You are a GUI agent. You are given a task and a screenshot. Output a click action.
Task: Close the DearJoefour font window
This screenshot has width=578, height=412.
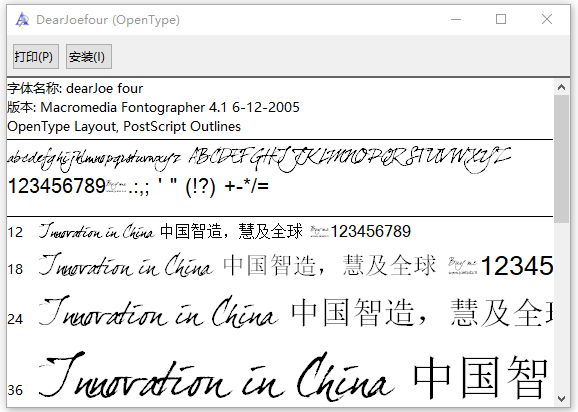tap(547, 19)
